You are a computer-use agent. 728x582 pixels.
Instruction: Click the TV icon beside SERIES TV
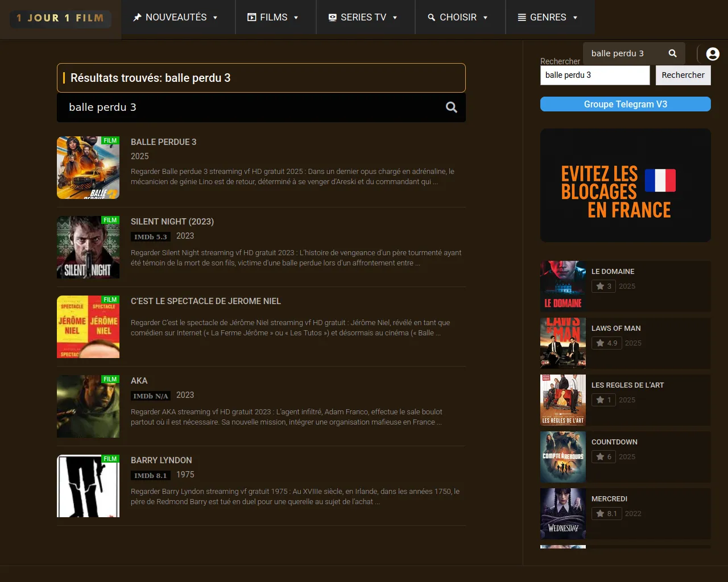[333, 18]
